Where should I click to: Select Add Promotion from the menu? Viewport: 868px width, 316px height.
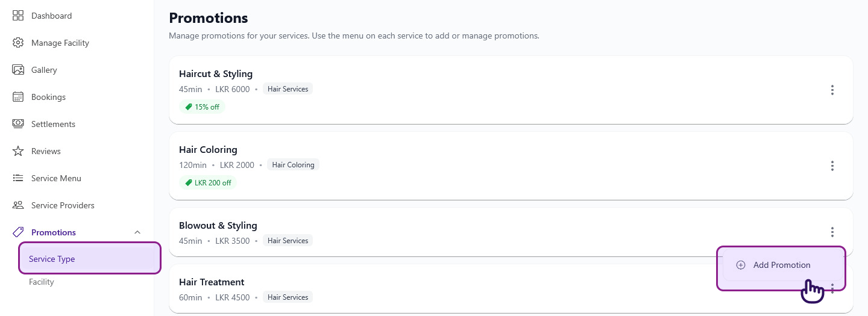(781, 265)
